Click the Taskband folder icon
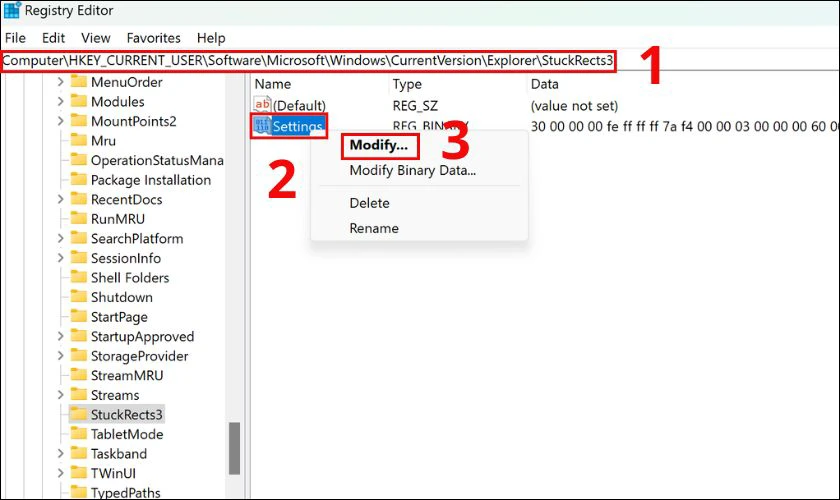The image size is (840, 500). coord(79,453)
